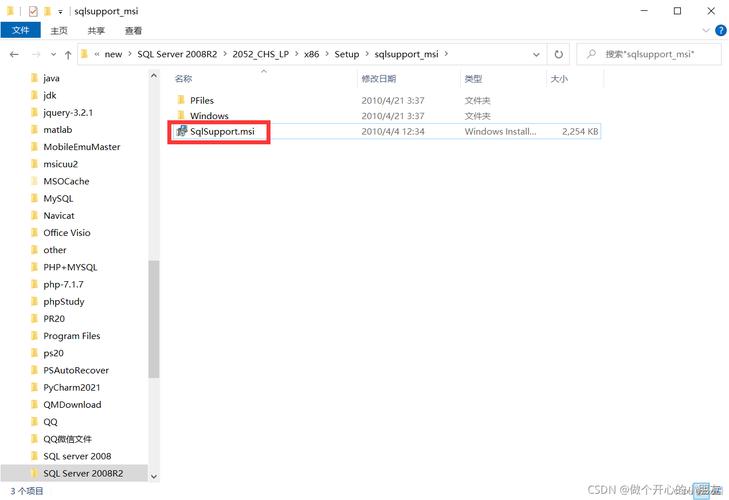The height and width of the screenshot is (500, 729).
Task: Select Program Files folder in navigation pane
Action: 72,336
